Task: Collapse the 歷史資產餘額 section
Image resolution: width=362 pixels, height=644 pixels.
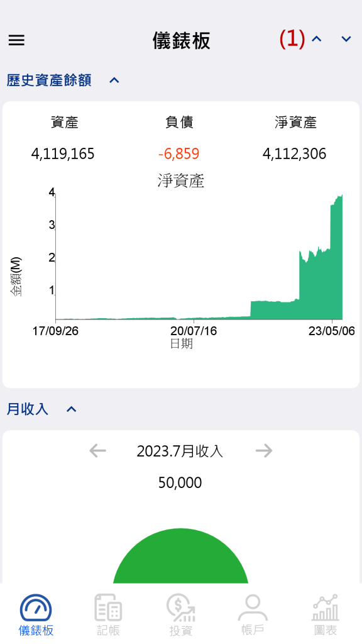Action: pyautogui.click(x=114, y=80)
